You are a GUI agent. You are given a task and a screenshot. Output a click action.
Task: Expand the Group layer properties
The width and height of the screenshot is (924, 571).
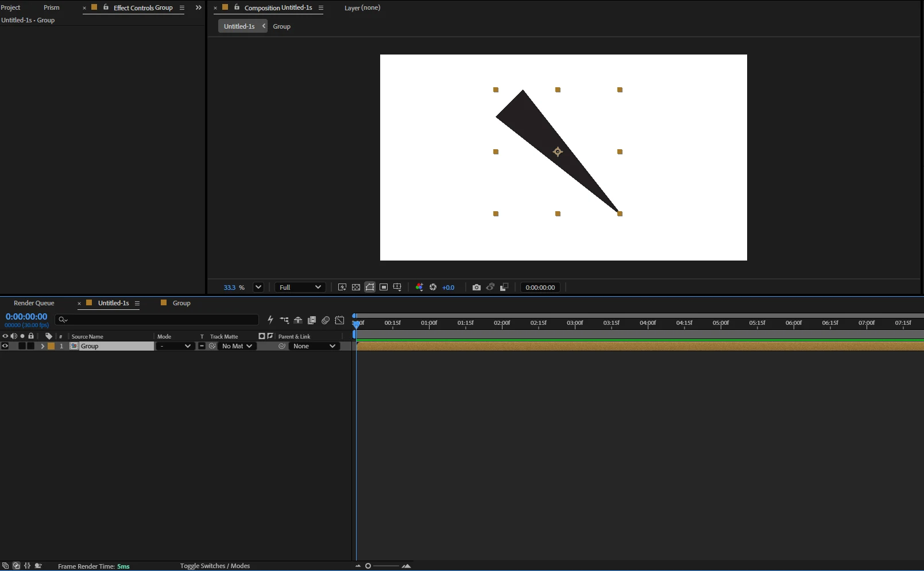point(42,346)
